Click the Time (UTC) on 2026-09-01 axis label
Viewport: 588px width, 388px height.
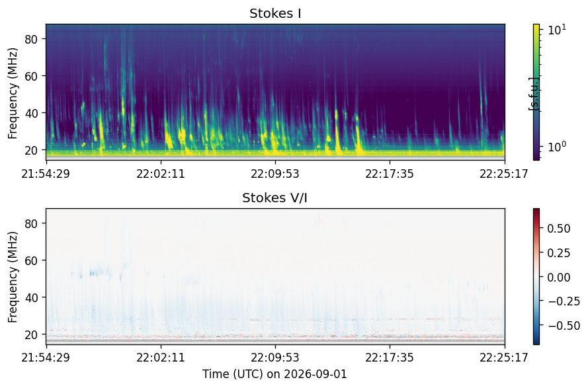click(x=275, y=374)
